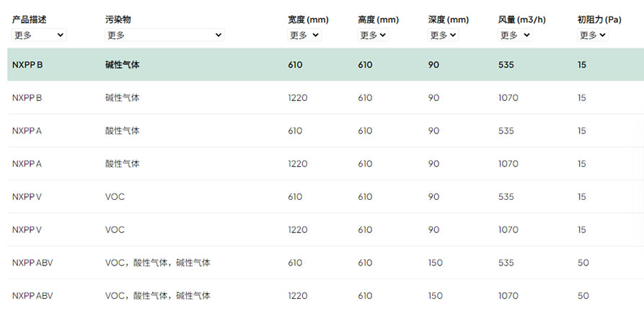Open the 污染物 filter dropdown
644x311 pixels.
point(164,35)
